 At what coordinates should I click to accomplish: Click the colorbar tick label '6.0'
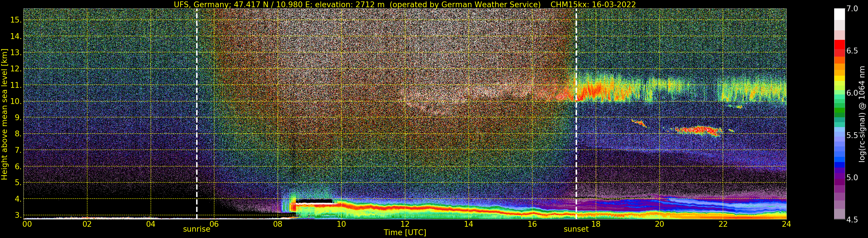tap(852, 93)
